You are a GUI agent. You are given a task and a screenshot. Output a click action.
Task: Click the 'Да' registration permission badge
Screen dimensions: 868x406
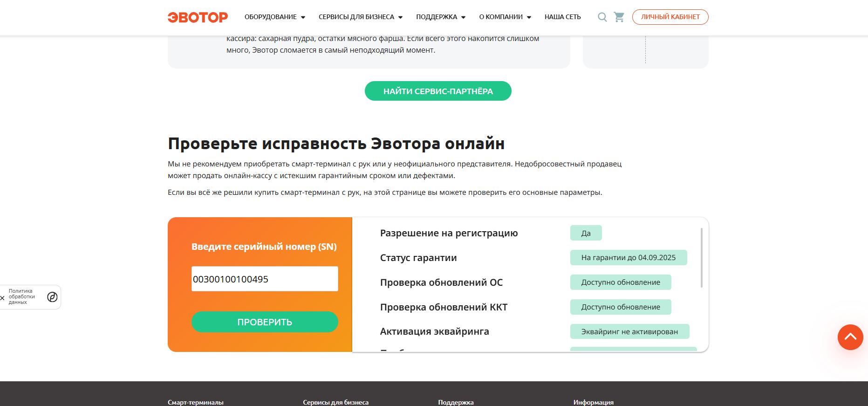click(586, 233)
